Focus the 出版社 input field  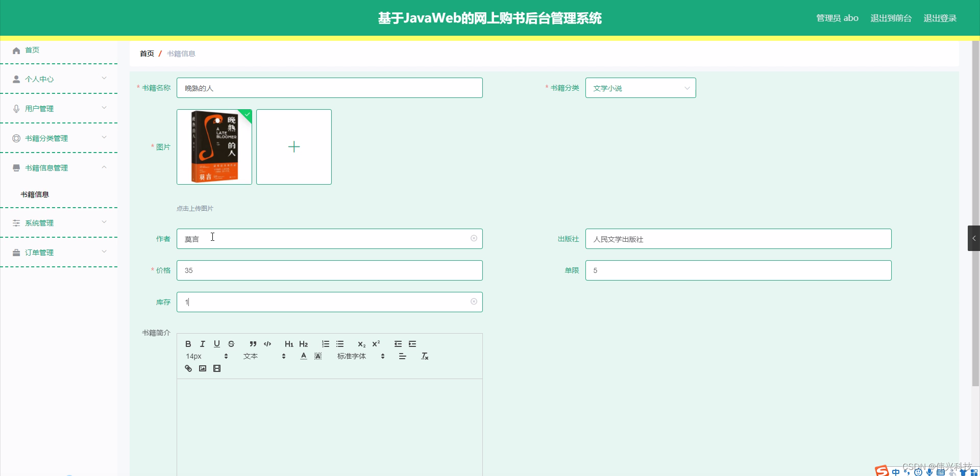click(x=739, y=239)
